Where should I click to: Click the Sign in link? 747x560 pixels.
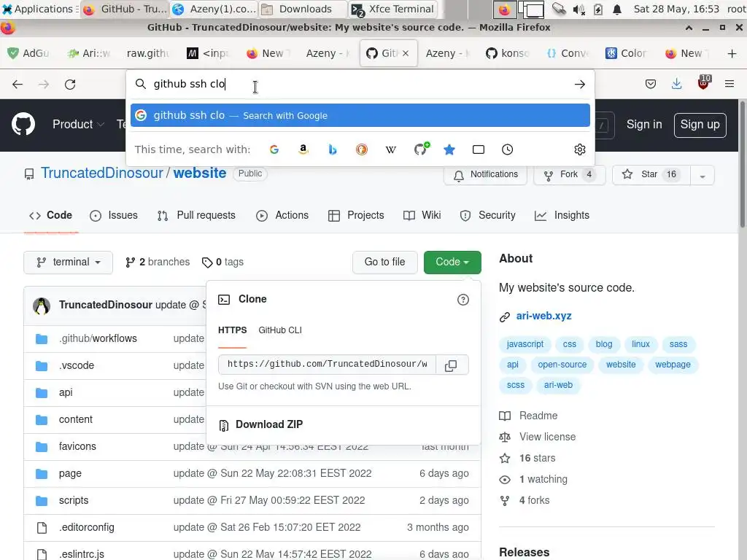(x=644, y=125)
